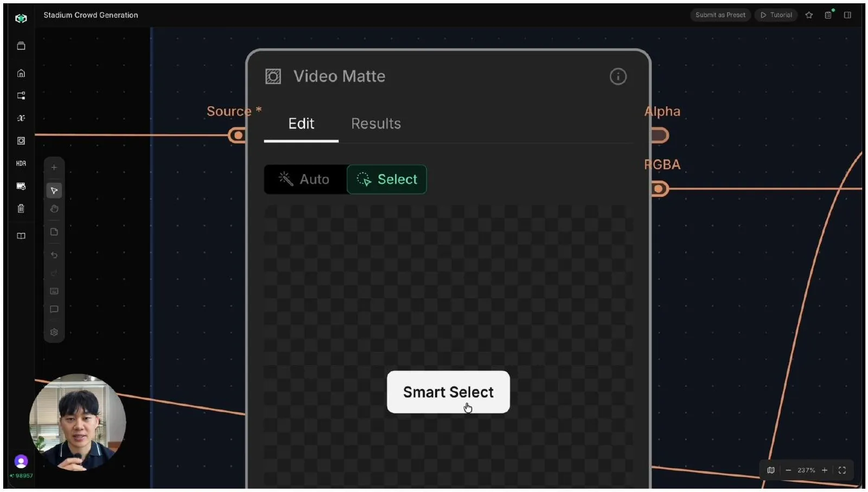This screenshot has height=492, width=868.
Task: Click the RGBA output port connector
Action: 659,189
